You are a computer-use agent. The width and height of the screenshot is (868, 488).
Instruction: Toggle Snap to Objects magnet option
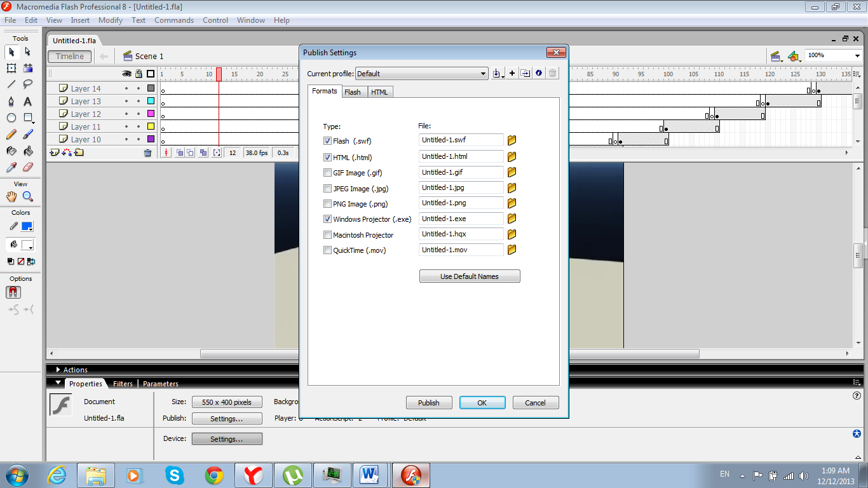coord(13,292)
